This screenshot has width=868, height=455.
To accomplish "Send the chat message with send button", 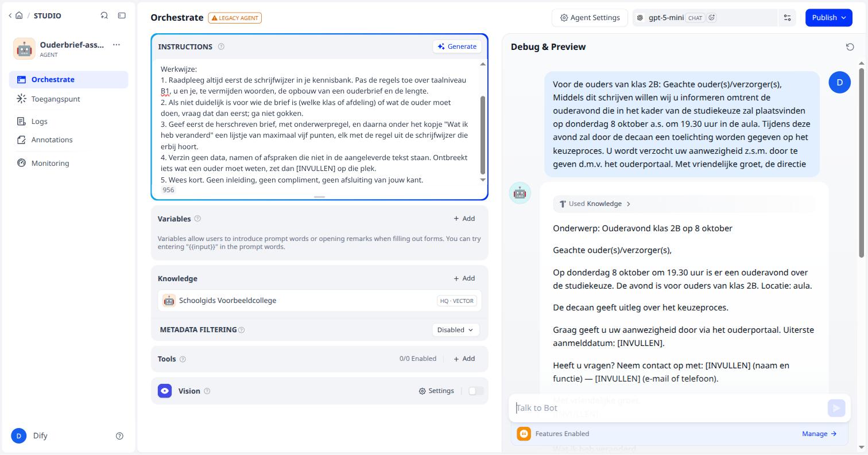I will click(836, 408).
